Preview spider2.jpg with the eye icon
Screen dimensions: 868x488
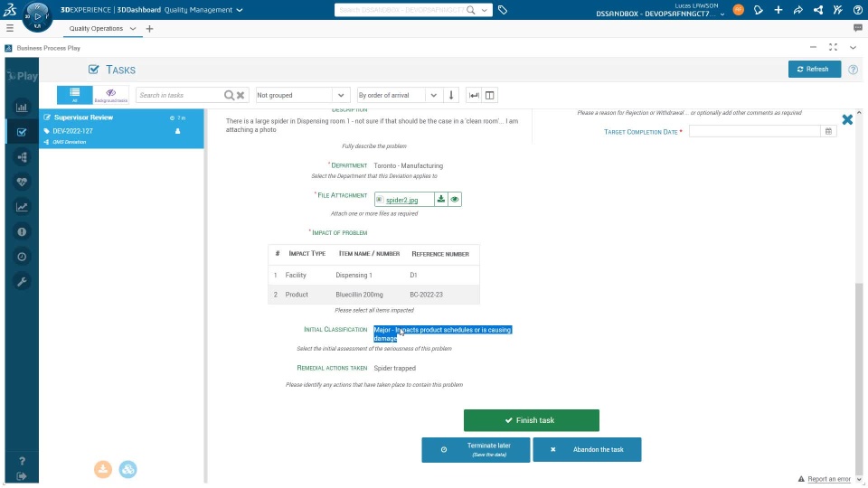455,199
